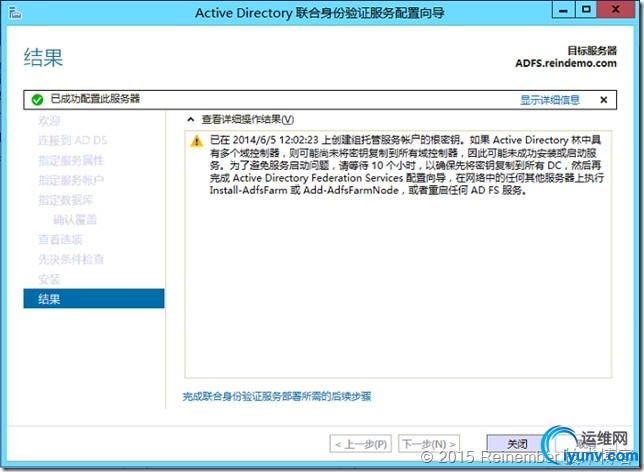Close the wizard with title bar X

(x=615, y=9)
